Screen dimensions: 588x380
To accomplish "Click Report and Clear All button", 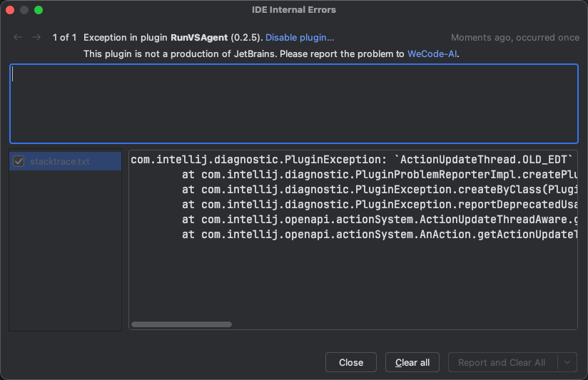I will click(502, 362).
